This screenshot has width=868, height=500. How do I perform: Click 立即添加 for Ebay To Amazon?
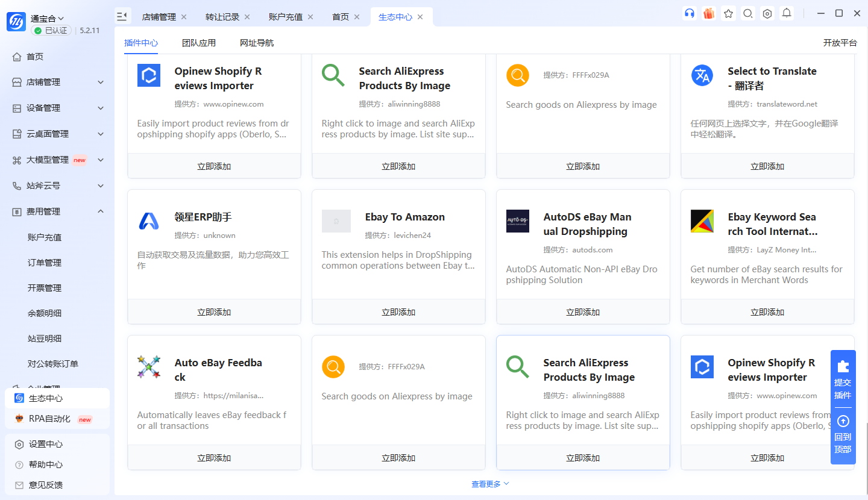point(398,312)
